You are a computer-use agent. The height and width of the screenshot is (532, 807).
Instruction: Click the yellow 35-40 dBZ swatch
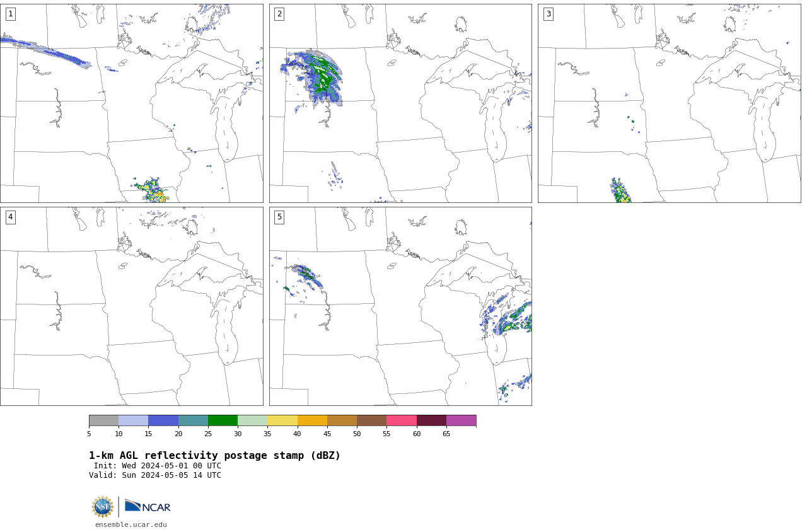(x=282, y=420)
